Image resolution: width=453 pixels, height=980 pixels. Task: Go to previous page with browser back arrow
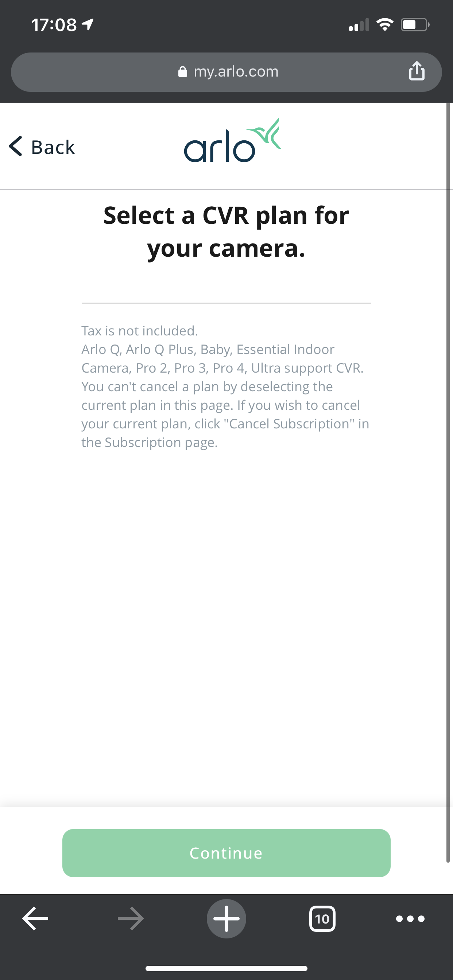pos(35,918)
